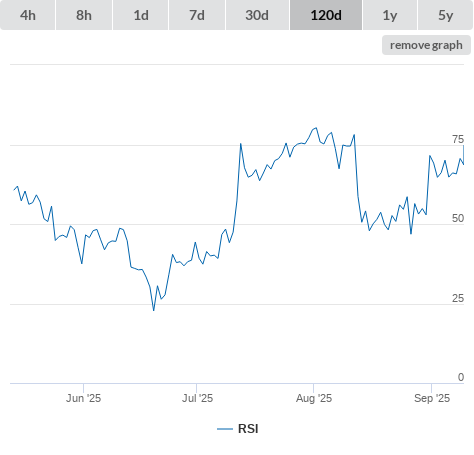Click the lowest RSI trough below 25
The height and width of the screenshot is (455, 474).
[154, 310]
